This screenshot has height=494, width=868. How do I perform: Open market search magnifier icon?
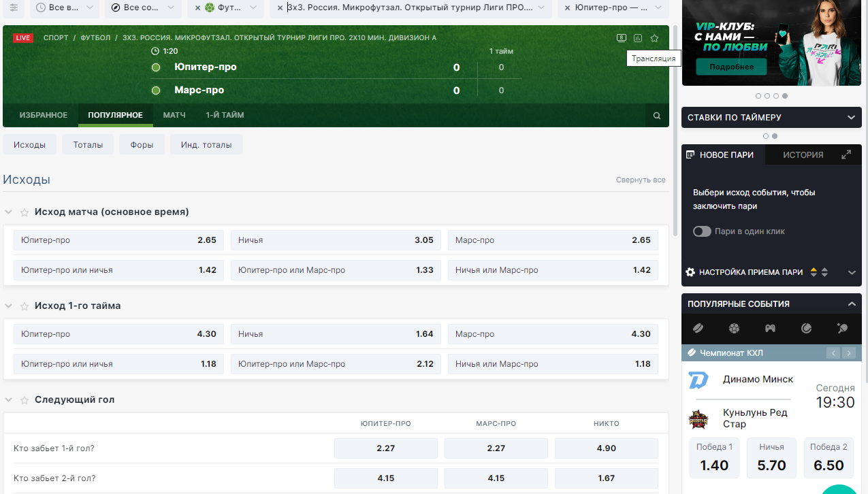tap(657, 116)
